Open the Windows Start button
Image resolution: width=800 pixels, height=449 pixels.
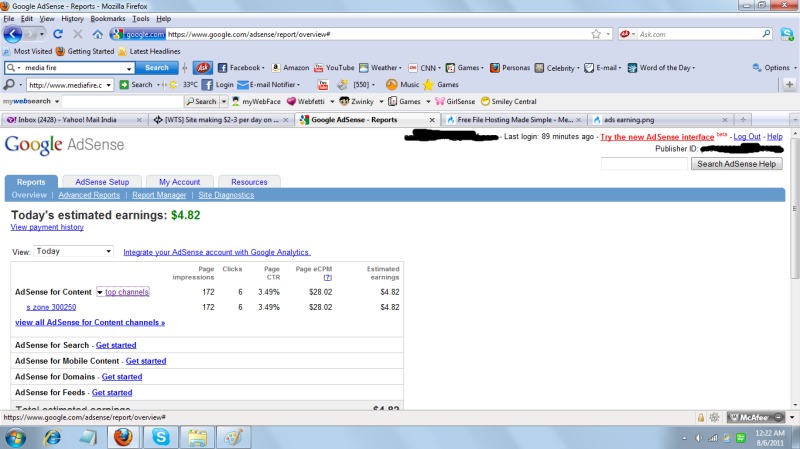(16, 438)
